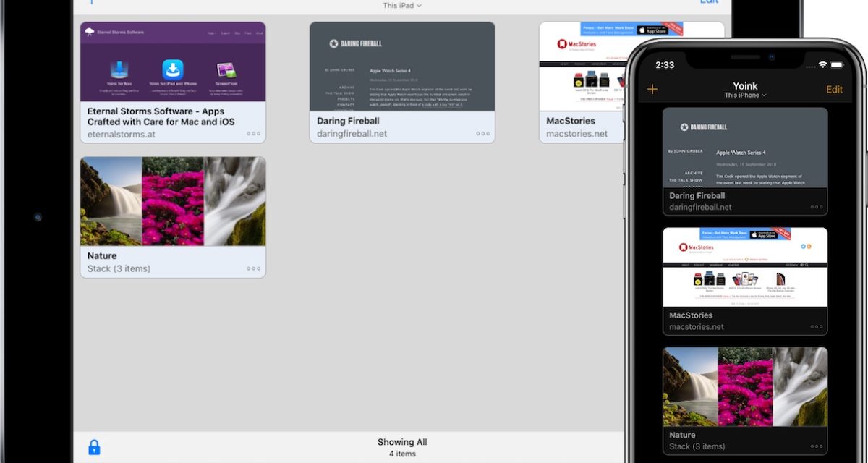Toggle the blue lock icon at bottom left
The image size is (868, 463).
tap(95, 447)
